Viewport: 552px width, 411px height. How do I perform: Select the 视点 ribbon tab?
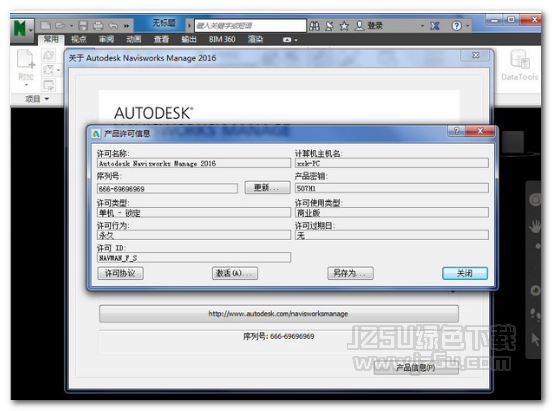pyautogui.click(x=79, y=39)
